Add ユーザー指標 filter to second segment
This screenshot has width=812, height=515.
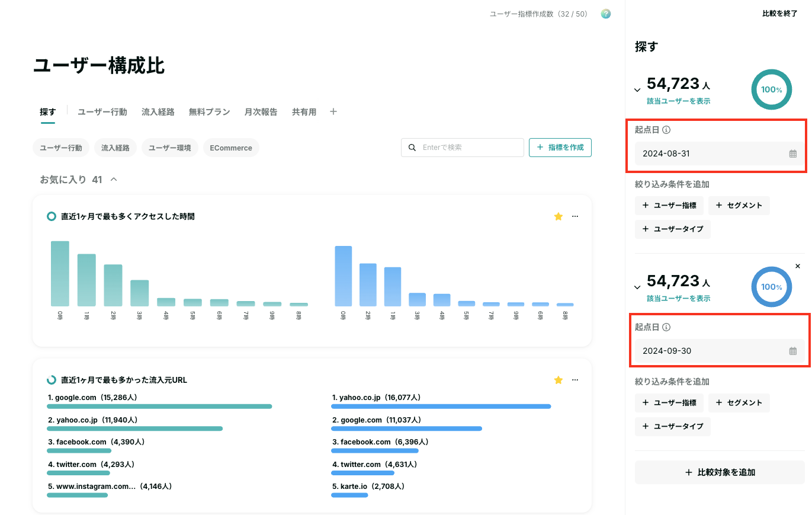(669, 403)
